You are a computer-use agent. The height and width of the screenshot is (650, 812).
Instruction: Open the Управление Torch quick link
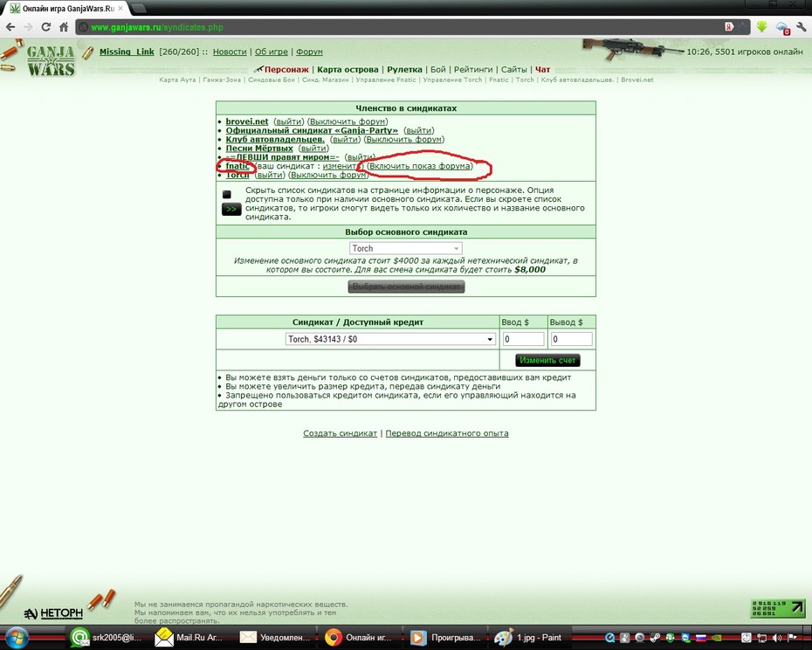452,80
